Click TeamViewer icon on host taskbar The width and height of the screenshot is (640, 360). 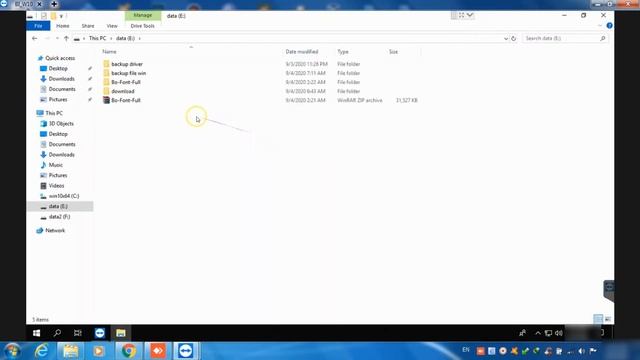pyautogui.click(x=186, y=351)
